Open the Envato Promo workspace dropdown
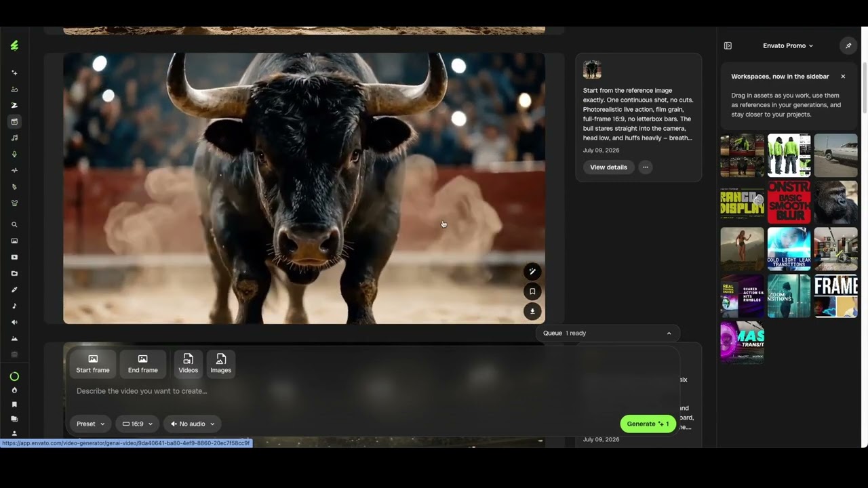 point(788,45)
